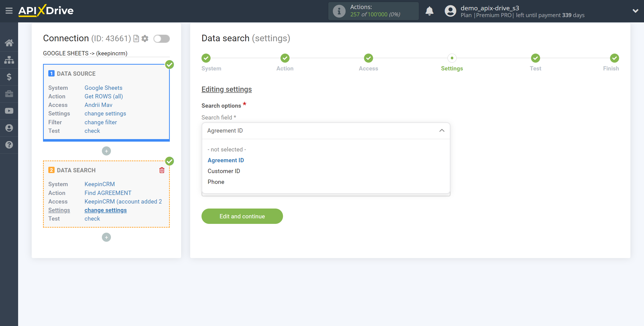Open the connections sitemap sidebar icon
Screen dimensions: 644x326
point(9,60)
